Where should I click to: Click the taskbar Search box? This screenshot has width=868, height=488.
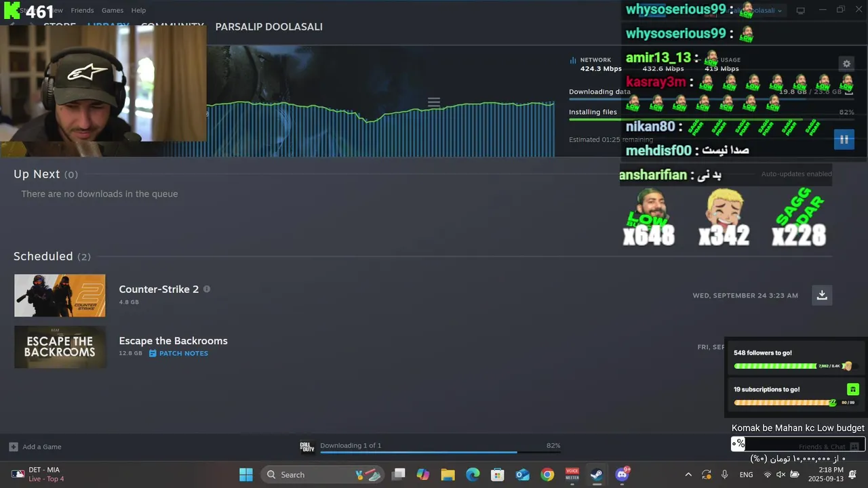[x=323, y=474]
